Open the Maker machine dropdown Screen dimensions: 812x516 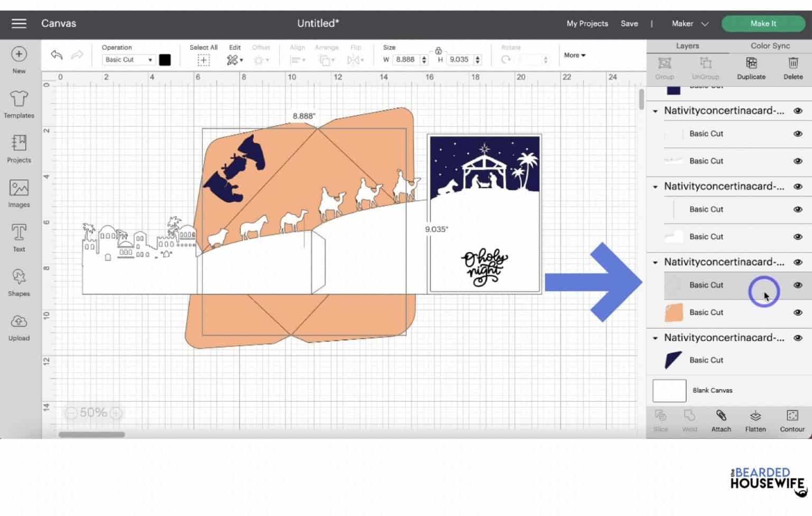690,24
